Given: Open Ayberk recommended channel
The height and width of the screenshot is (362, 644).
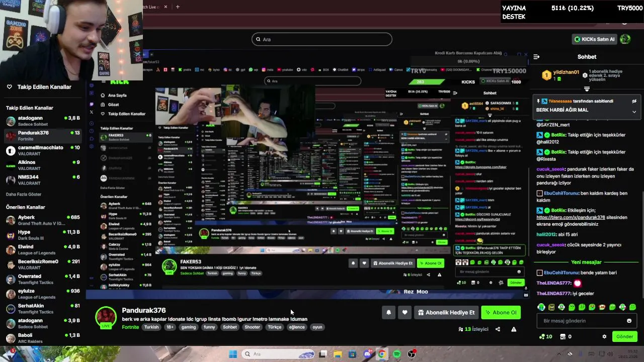Looking at the screenshot, I should tap(43, 220).
